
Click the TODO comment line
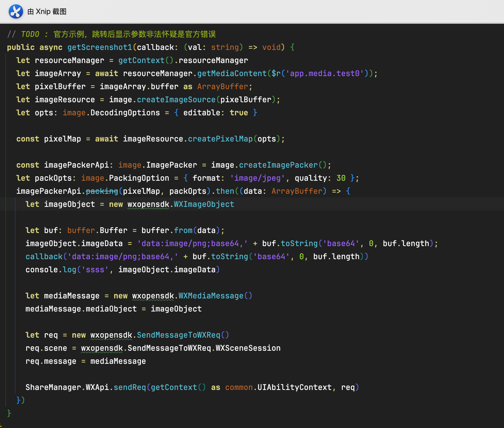pyautogui.click(x=111, y=34)
